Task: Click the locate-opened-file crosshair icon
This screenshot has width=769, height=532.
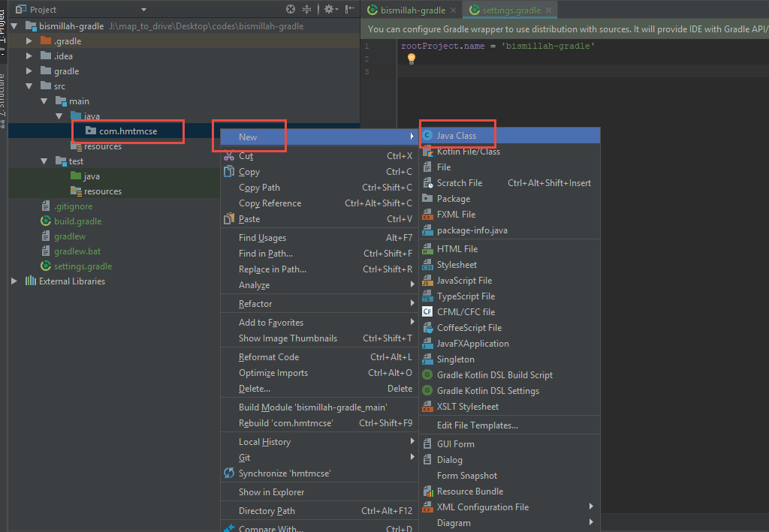Action: pyautogui.click(x=291, y=11)
